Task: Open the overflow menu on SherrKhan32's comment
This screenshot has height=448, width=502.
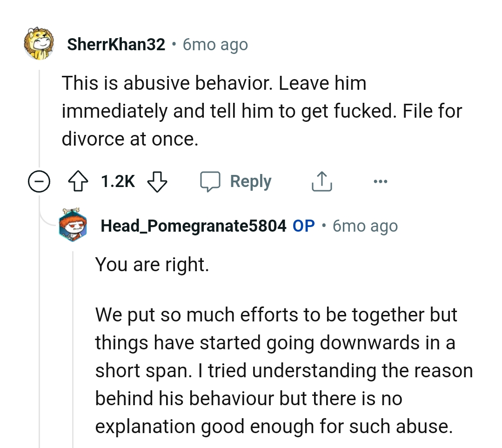Action: [x=381, y=182]
